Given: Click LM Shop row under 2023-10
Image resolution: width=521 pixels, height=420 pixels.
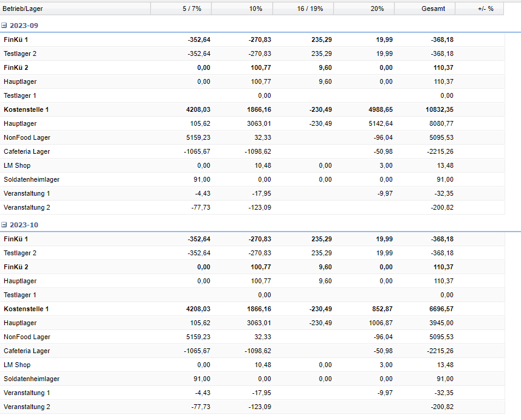Looking at the screenshot, I should (x=17, y=365).
